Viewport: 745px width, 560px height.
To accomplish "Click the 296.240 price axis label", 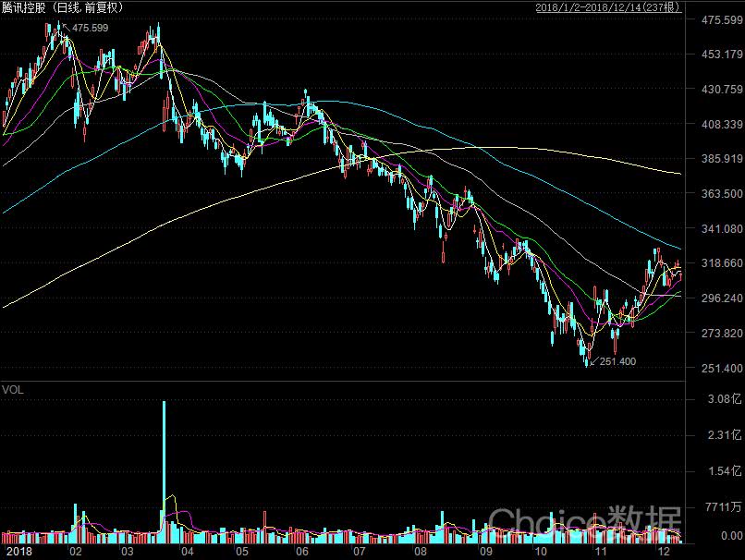I will (722, 298).
